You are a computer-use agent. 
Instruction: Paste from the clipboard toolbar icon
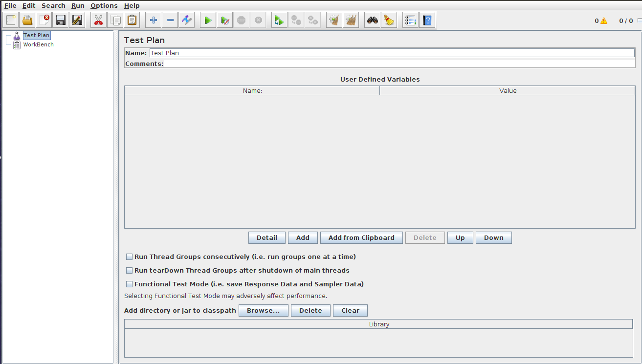coord(132,21)
